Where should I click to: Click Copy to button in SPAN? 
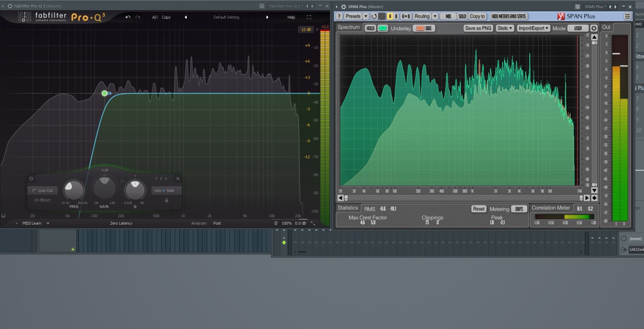477,16
